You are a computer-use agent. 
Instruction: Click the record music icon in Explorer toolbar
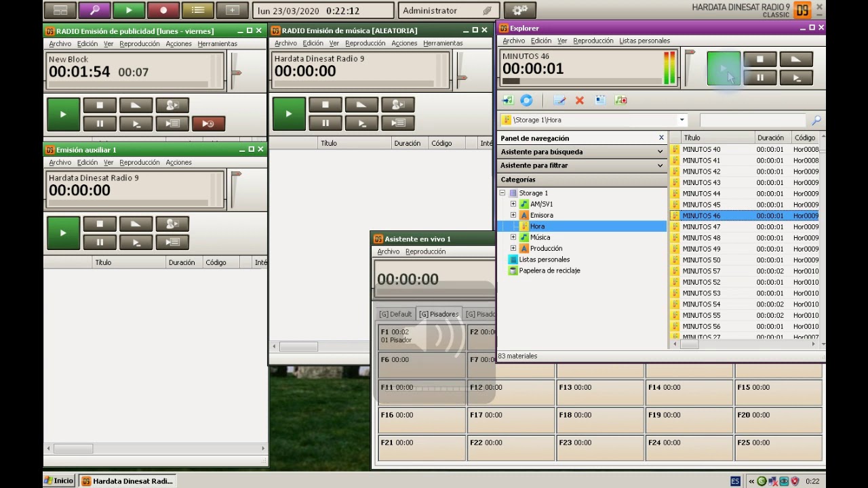(x=620, y=100)
